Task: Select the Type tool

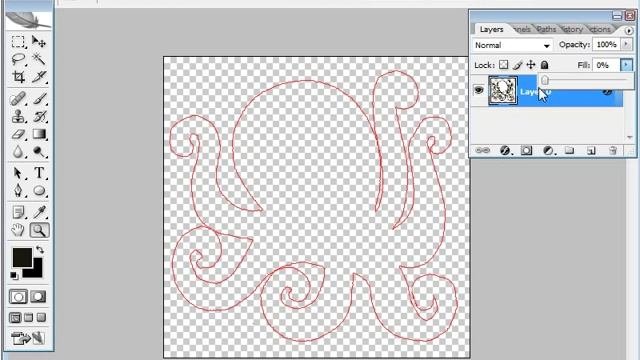Action: (39, 173)
